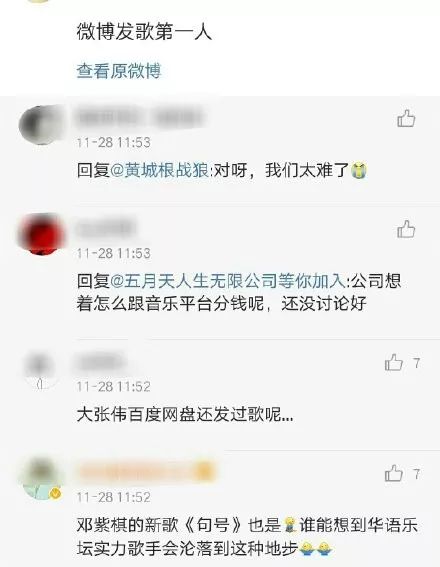This screenshot has width=440, height=567.
Task: Open the @黄城根战狼 mention
Action: 159,170
